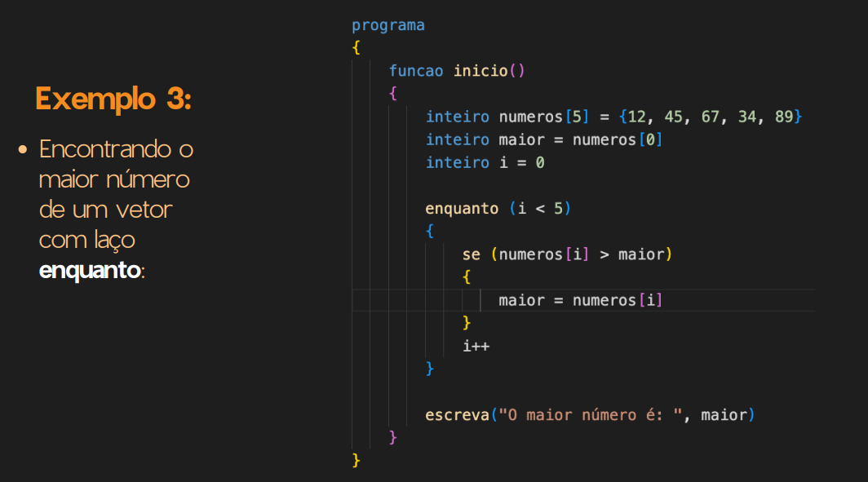Screen dimensions: 868x482
Task: Click the highlighted 'maior = numeros[i]' line
Action: tap(580, 300)
